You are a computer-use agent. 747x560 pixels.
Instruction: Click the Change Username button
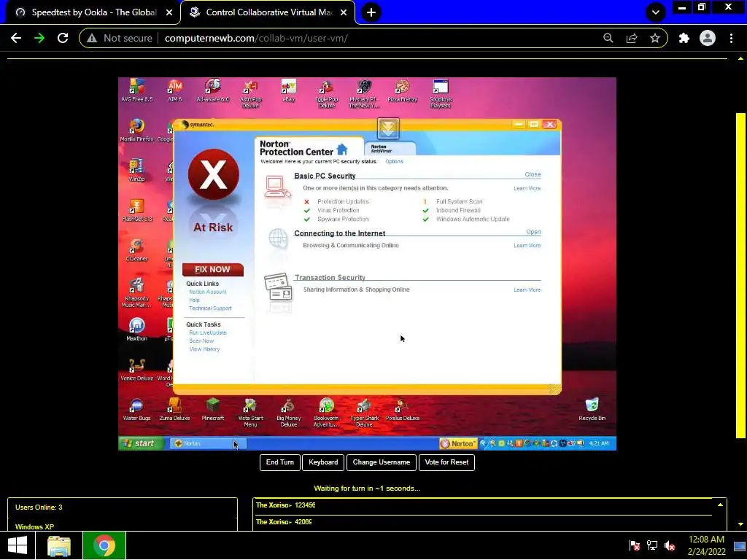(381, 462)
